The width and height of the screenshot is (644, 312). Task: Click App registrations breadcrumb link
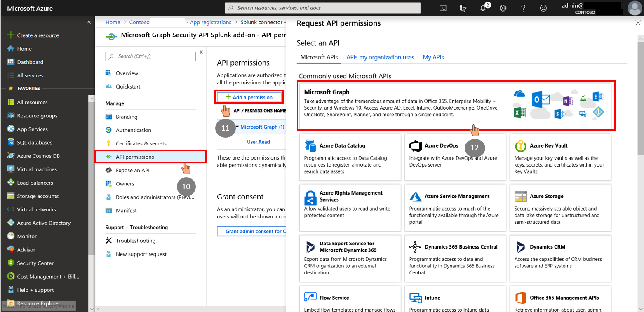[x=211, y=22]
